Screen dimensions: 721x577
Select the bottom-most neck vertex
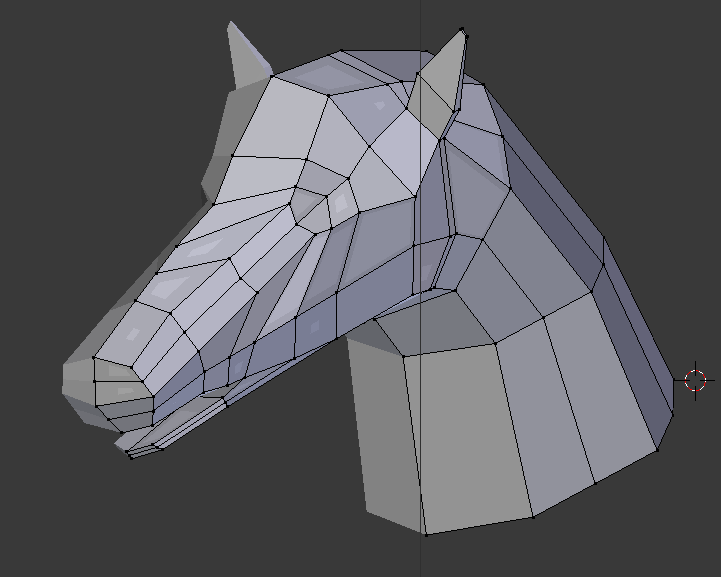[x=426, y=535]
